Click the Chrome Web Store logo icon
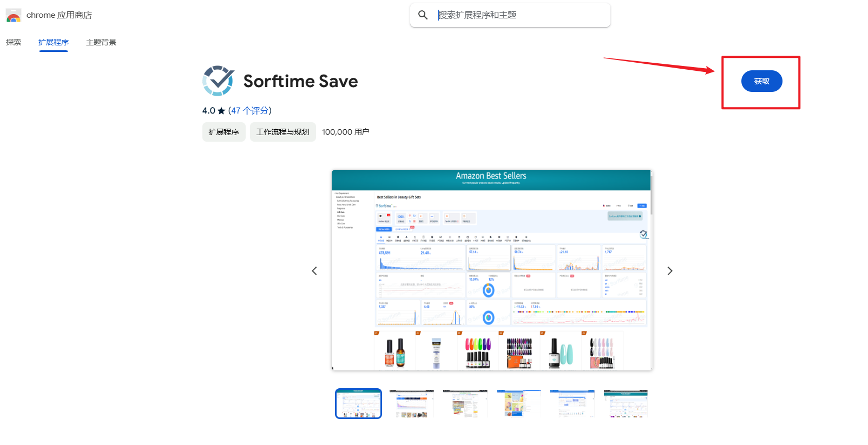 14,15
